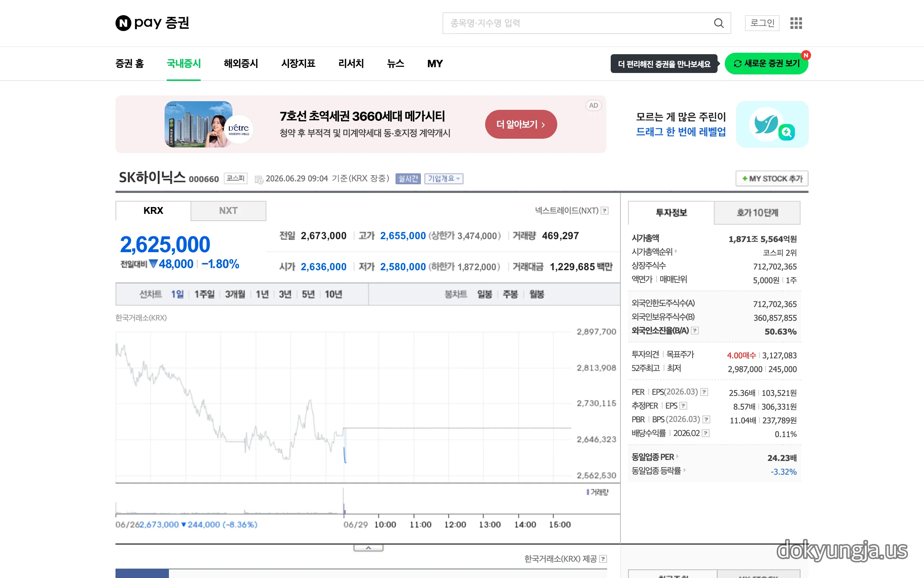Collapse the chart with the up-arrow handle
Screen dimensions: 924x578
(368, 548)
